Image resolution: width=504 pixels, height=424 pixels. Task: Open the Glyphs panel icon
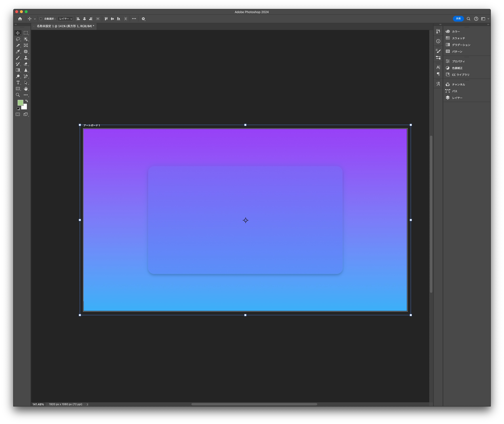pos(438,84)
